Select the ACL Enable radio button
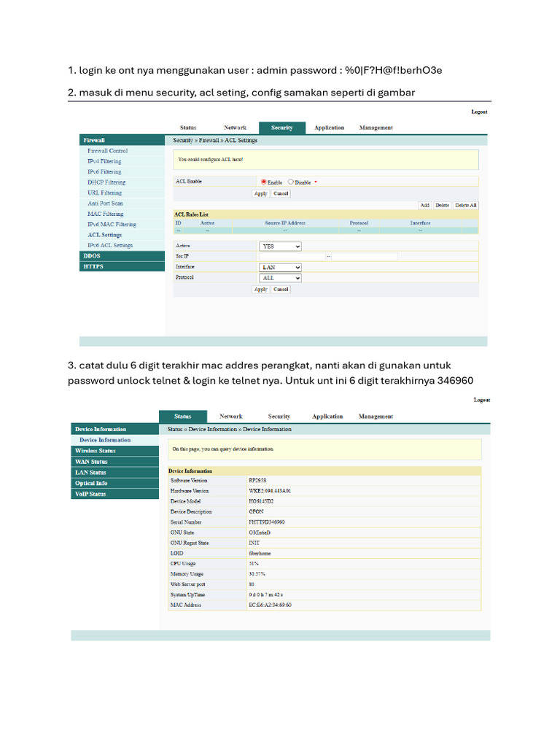 point(263,182)
